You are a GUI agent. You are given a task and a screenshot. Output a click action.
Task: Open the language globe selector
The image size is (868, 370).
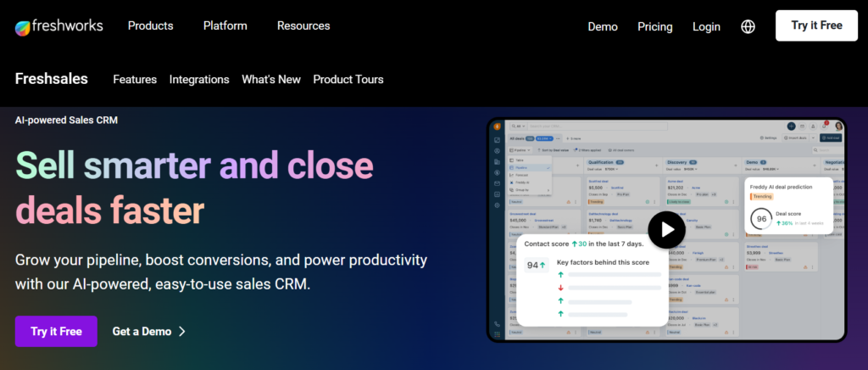(x=748, y=26)
